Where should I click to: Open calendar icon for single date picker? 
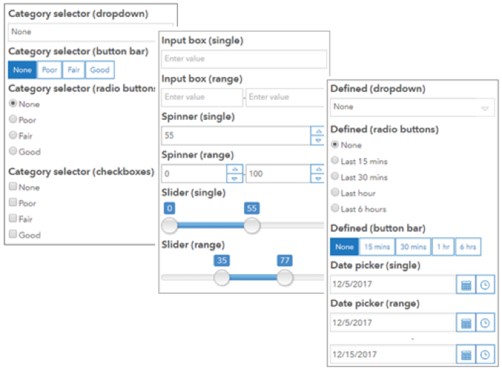point(466,285)
